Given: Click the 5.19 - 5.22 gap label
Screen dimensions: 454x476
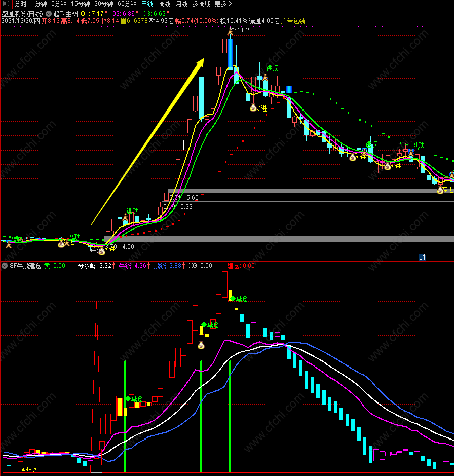Looking at the screenshot, I should click(178, 207).
